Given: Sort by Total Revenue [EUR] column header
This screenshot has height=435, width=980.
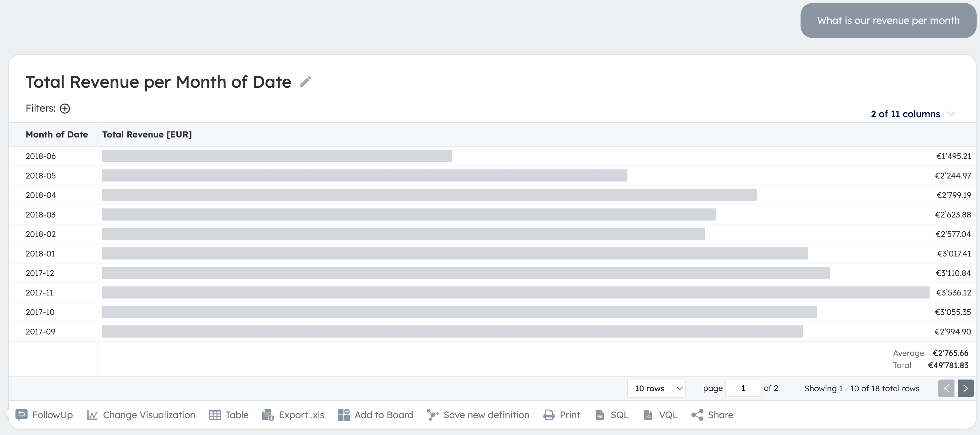Looking at the screenshot, I should tap(147, 134).
